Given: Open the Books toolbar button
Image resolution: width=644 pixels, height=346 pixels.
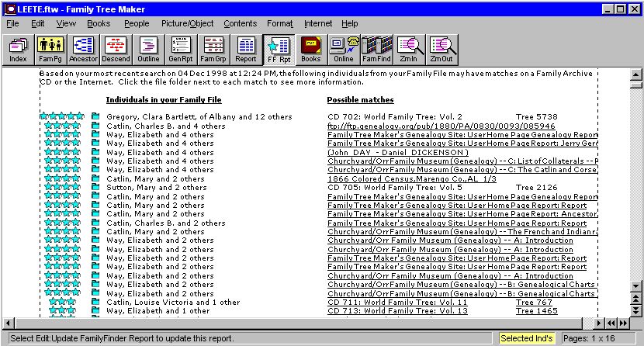Looking at the screenshot, I should [311, 50].
